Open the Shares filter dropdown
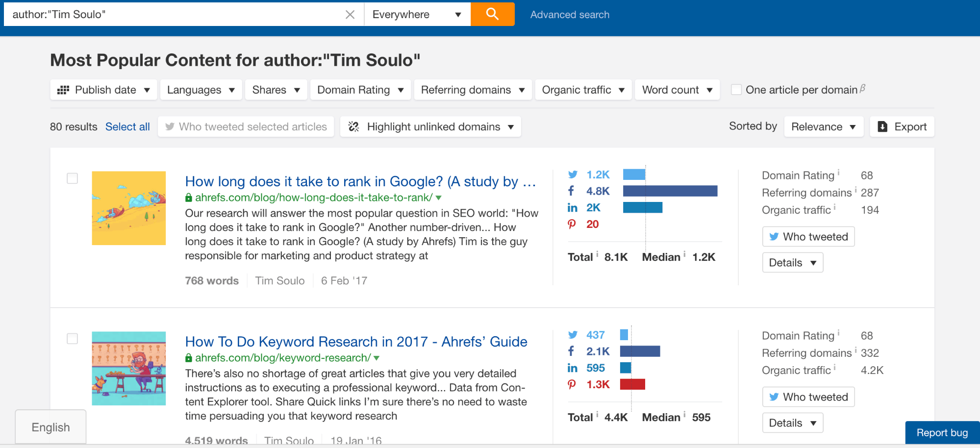This screenshot has width=980, height=448. [x=276, y=90]
